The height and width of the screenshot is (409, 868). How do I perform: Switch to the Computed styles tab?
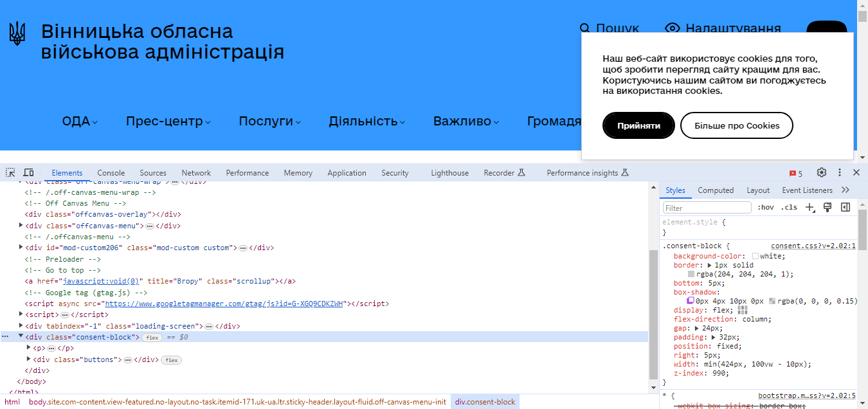(716, 190)
